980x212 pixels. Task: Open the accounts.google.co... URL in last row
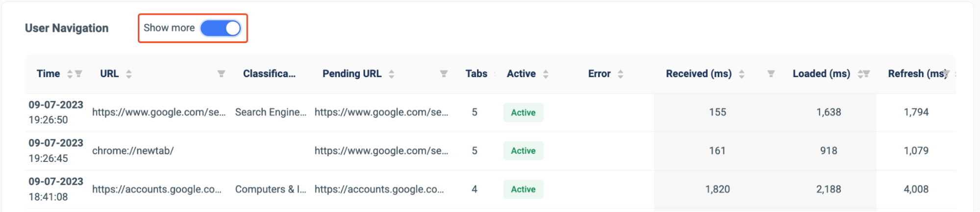[x=157, y=189]
